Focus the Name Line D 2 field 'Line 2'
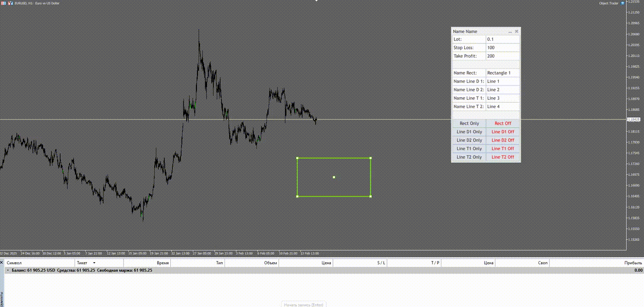 click(x=503, y=90)
